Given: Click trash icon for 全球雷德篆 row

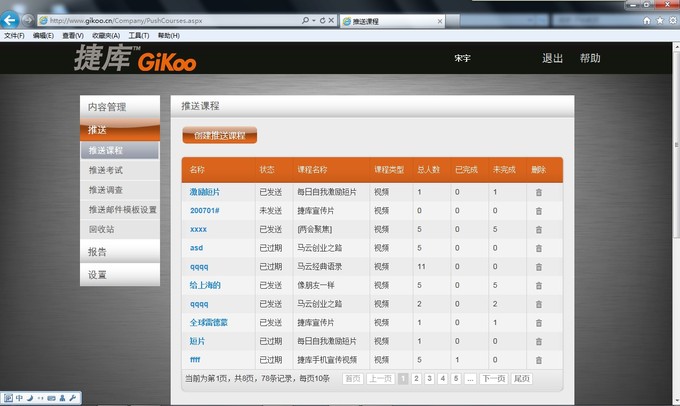Looking at the screenshot, I should (x=539, y=323).
